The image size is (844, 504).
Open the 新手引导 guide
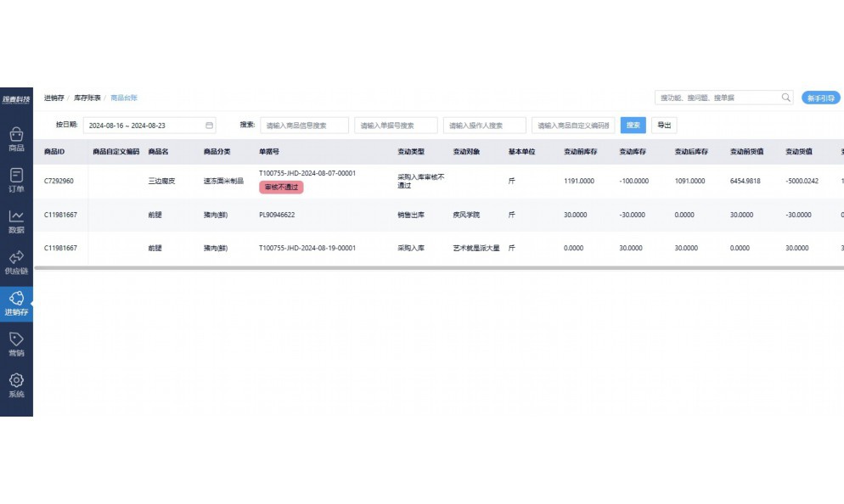tap(820, 98)
